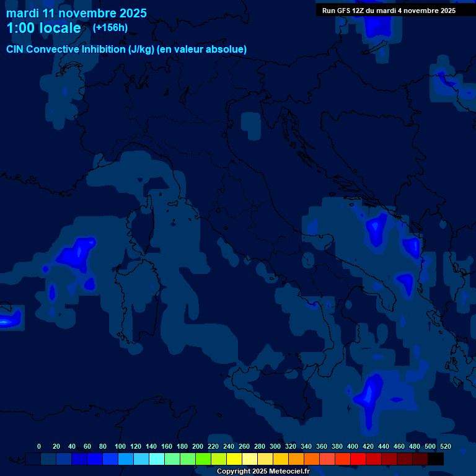This screenshot has width=476, height=476.
Task: Click the CIN Convective Inhibition title
Action: click(126, 50)
